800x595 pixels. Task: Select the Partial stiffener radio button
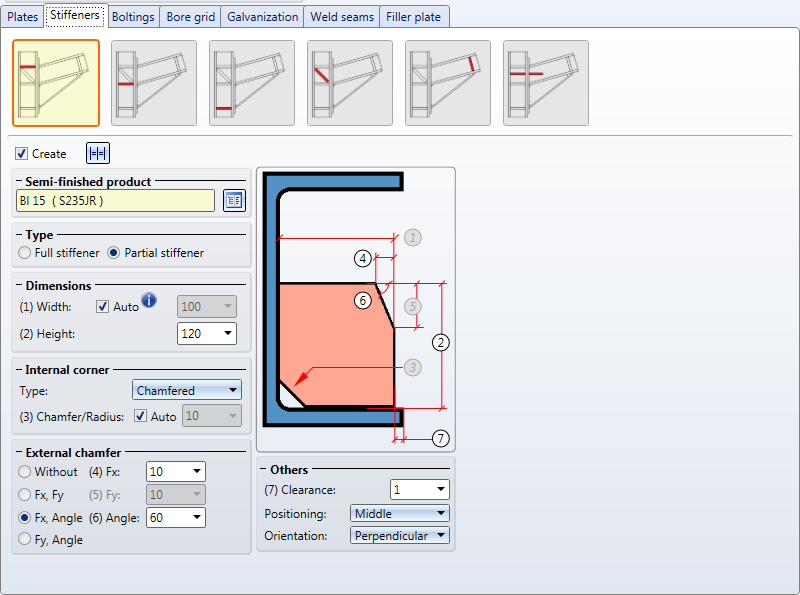tap(114, 253)
